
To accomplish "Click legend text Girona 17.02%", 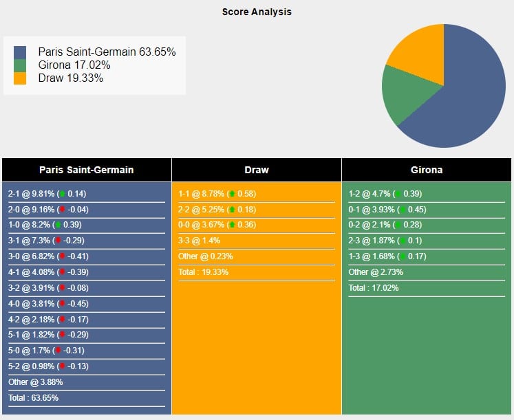I will [x=74, y=65].
